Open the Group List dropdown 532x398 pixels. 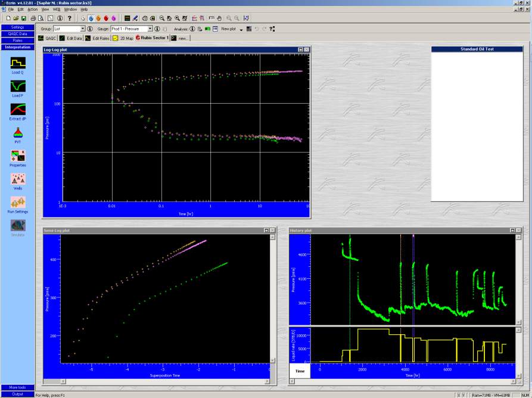(x=83, y=29)
